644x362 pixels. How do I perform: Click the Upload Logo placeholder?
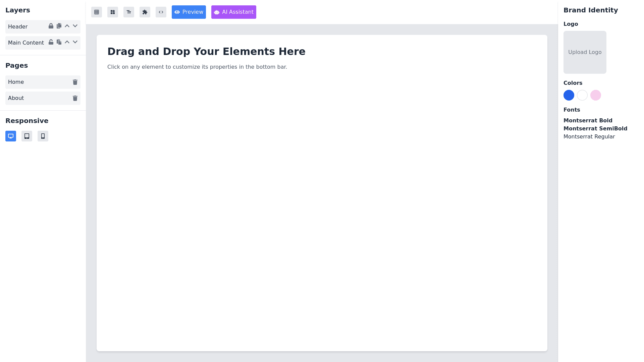[x=585, y=52]
